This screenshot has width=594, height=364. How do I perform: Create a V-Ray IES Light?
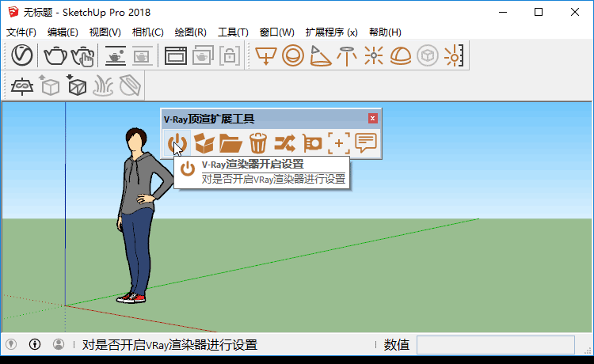pyautogui.click(x=347, y=55)
